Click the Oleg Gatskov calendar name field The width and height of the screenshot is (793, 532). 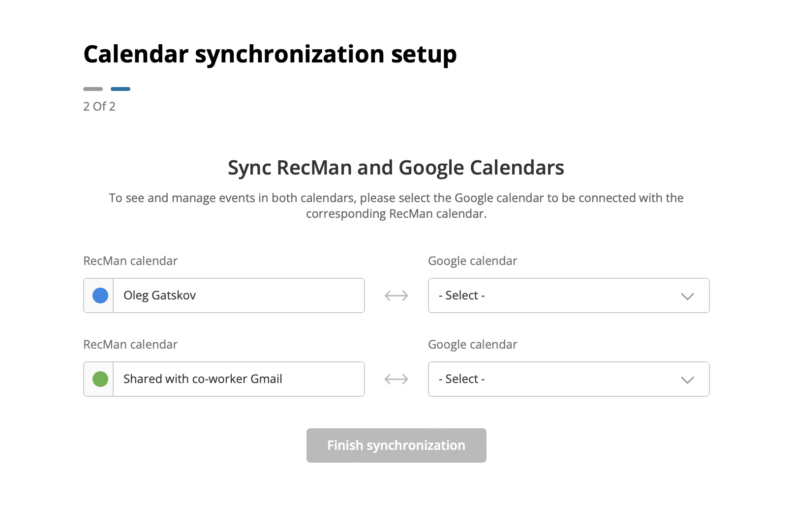point(239,296)
